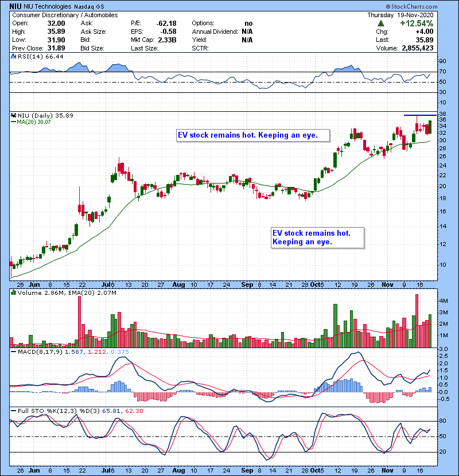
Task: Click the 65.81 stochastic %K value
Action: (x=111, y=411)
